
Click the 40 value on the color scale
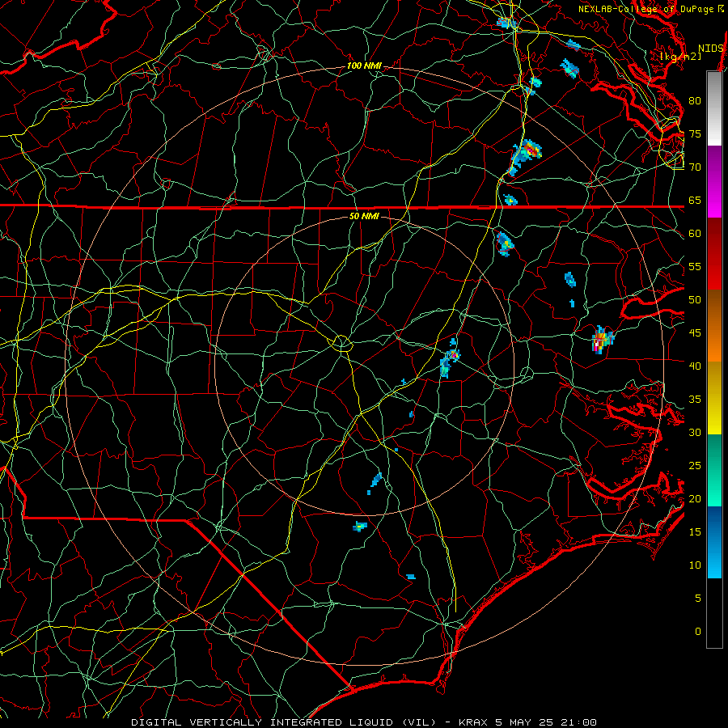[695, 366]
